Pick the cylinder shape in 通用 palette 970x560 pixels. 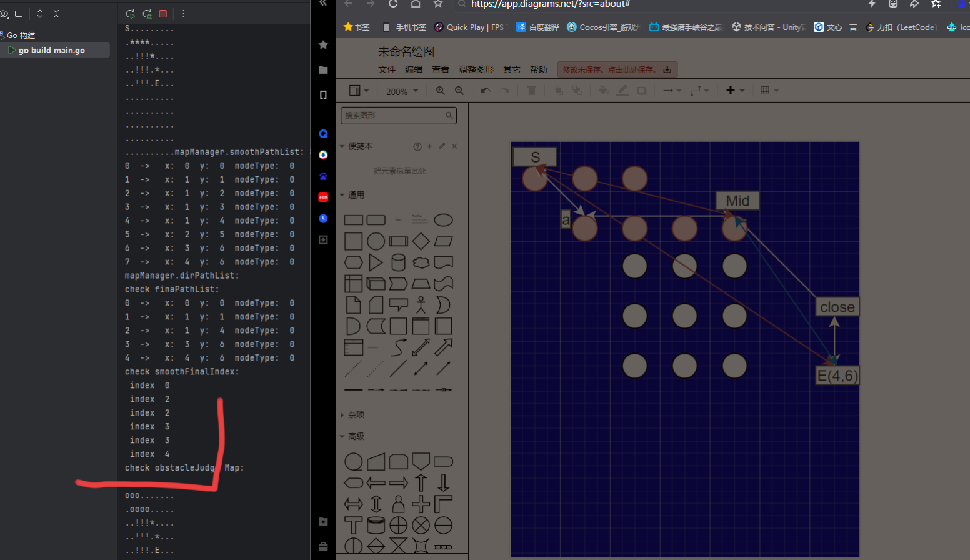click(x=399, y=262)
